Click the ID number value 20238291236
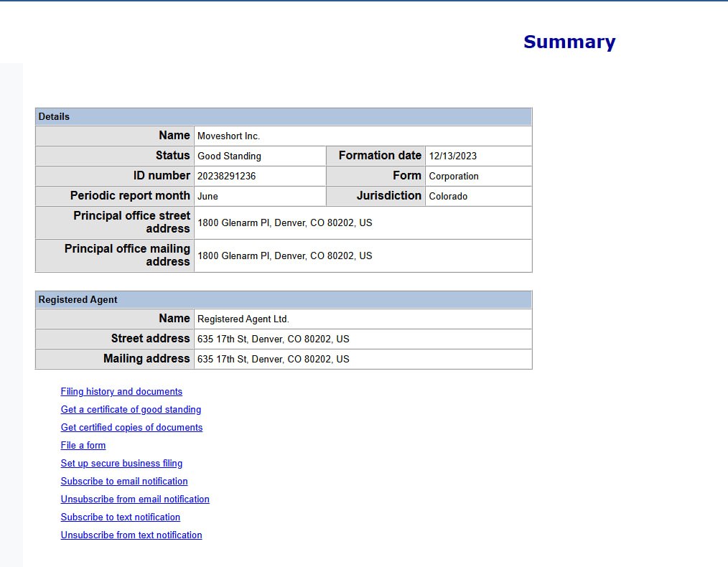 click(x=227, y=177)
